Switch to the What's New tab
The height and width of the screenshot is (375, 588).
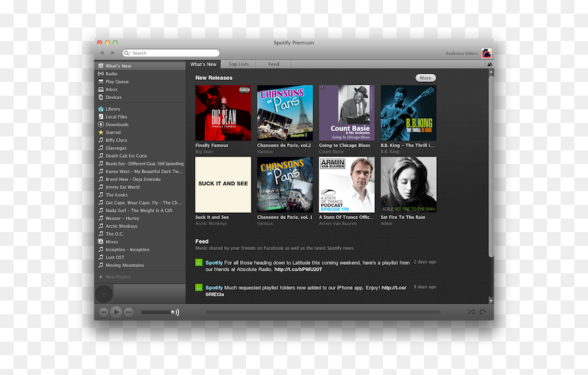click(203, 64)
